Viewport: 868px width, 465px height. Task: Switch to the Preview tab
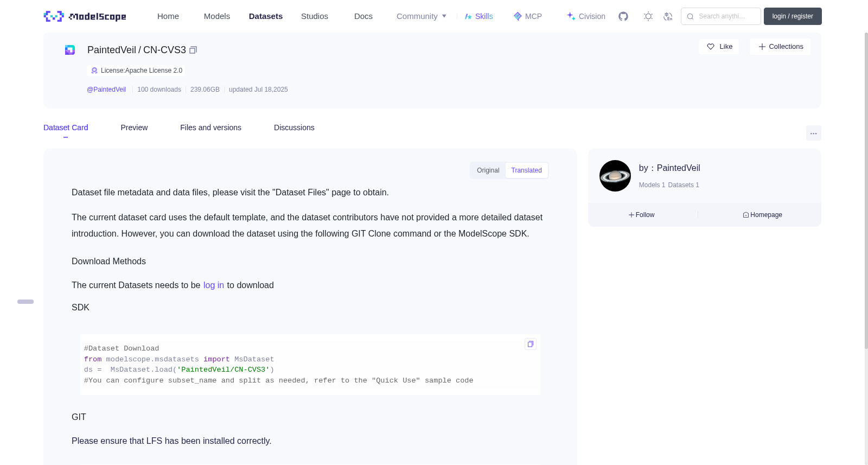click(134, 128)
